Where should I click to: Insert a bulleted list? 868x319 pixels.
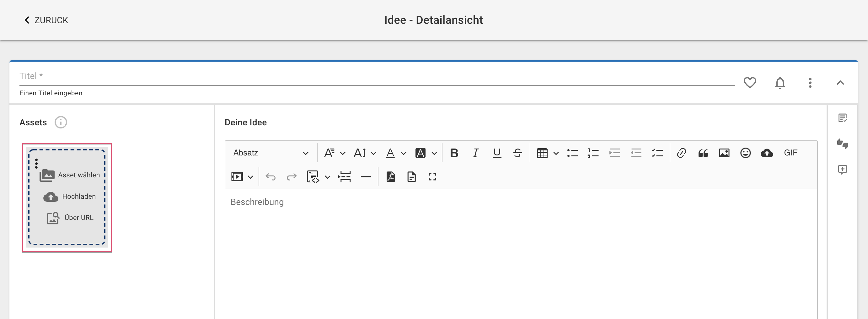pyautogui.click(x=572, y=153)
